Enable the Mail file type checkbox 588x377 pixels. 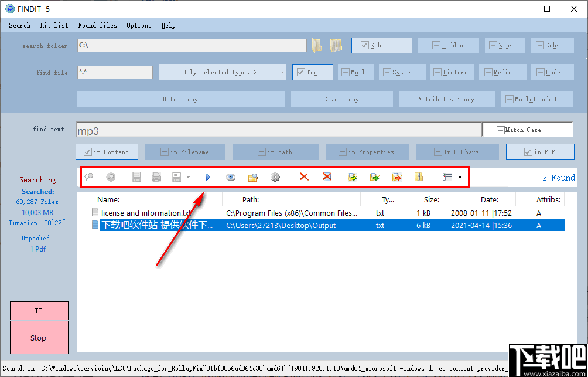356,73
